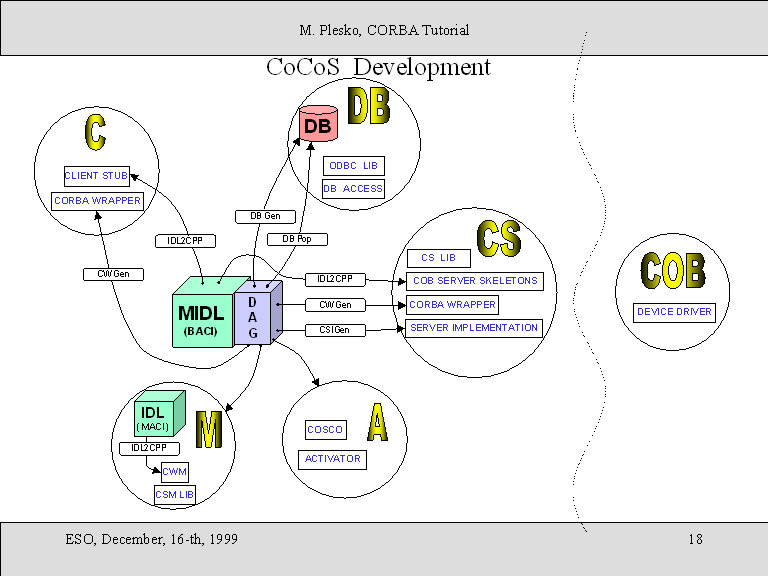Click the DB ACCESS box
This screenshot has width=768, height=576.
tap(353, 188)
